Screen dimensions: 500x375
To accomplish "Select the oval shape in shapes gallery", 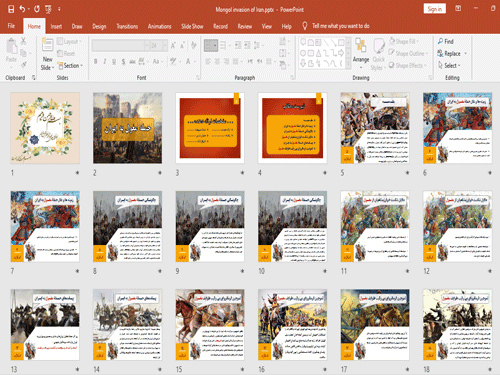I will 303,53.
